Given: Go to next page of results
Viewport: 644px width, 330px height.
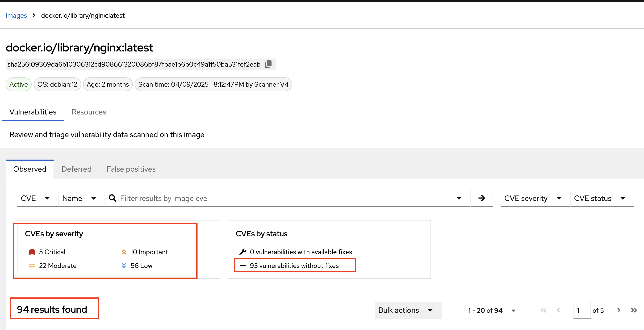Looking at the screenshot, I should pos(619,310).
